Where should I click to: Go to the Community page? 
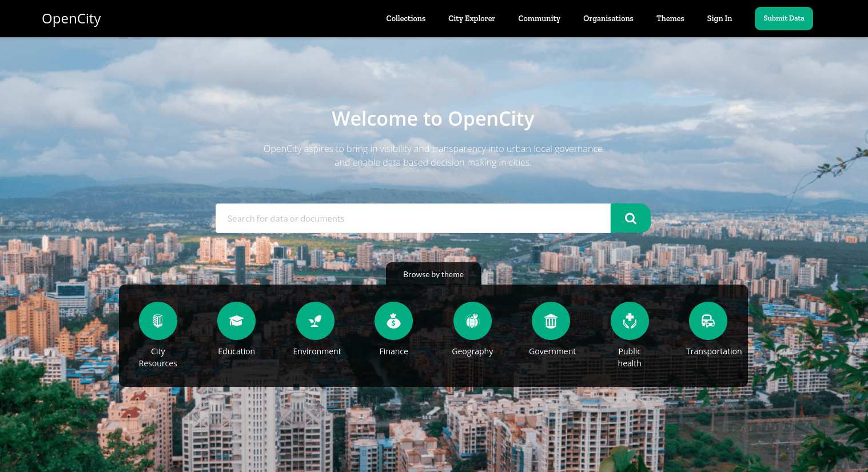click(539, 18)
